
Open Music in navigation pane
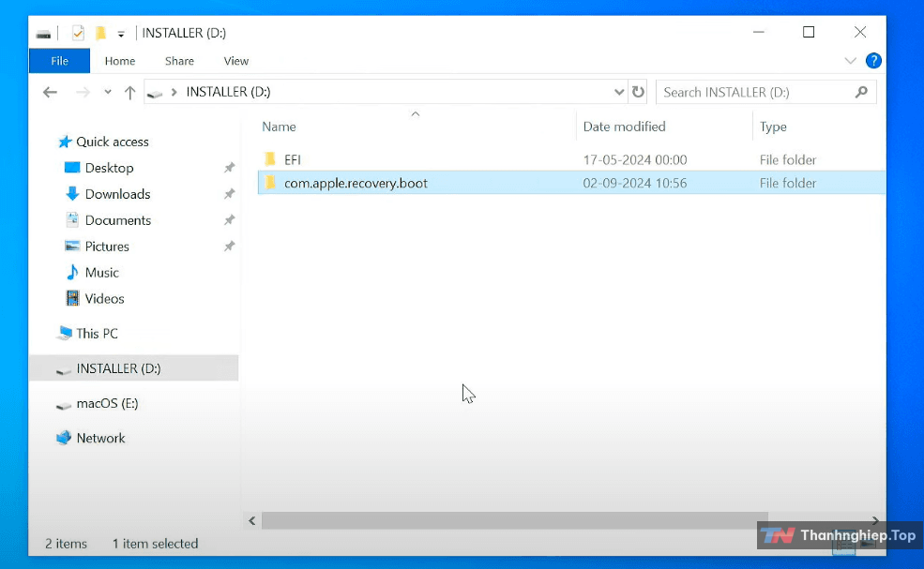(101, 273)
